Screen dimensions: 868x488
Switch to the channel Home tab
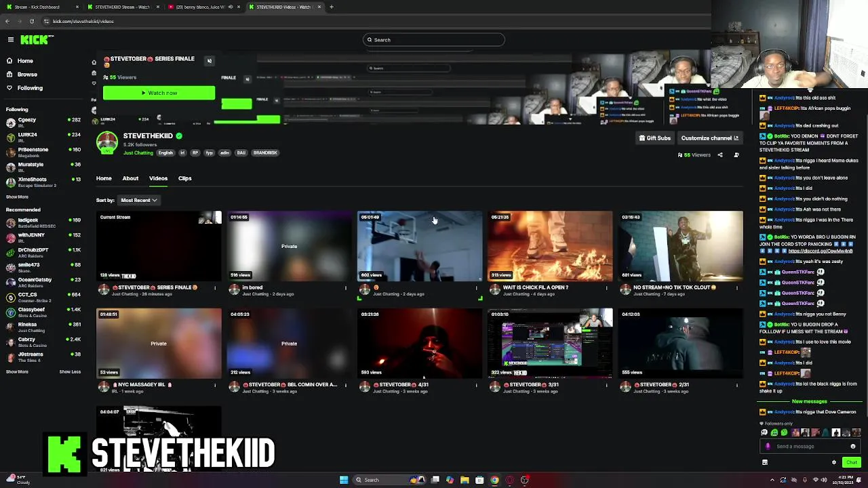(104, 178)
